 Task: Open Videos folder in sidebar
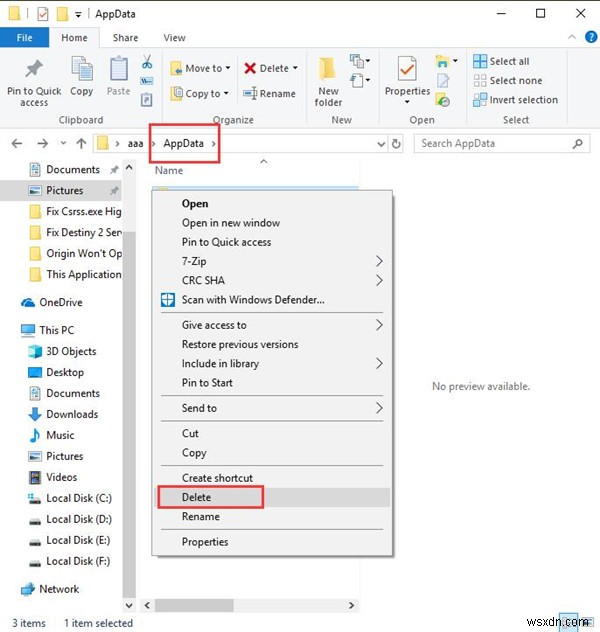(53, 477)
